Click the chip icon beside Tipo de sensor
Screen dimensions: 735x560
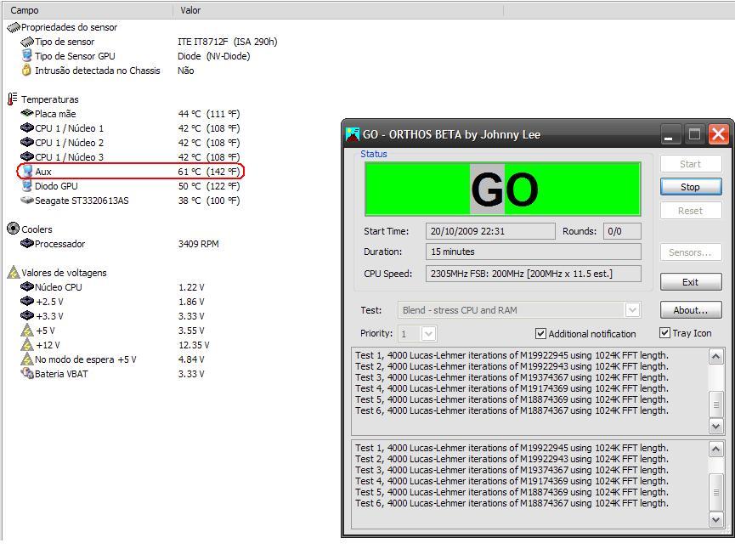tap(27, 42)
